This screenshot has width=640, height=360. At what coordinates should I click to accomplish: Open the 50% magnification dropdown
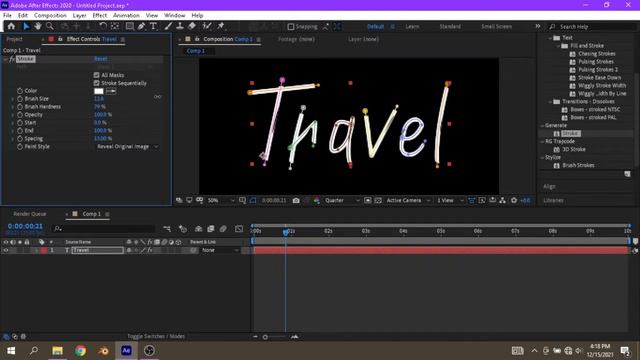(221, 200)
